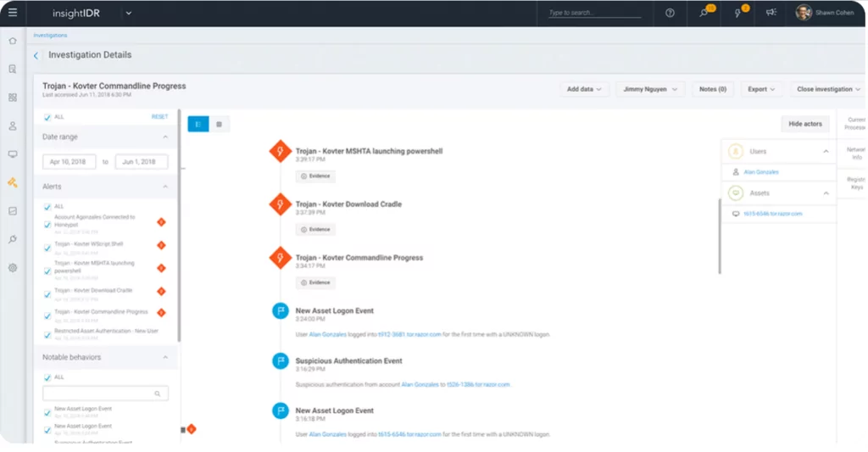Open Evidence for MSHTA launching powershell

pos(315,176)
